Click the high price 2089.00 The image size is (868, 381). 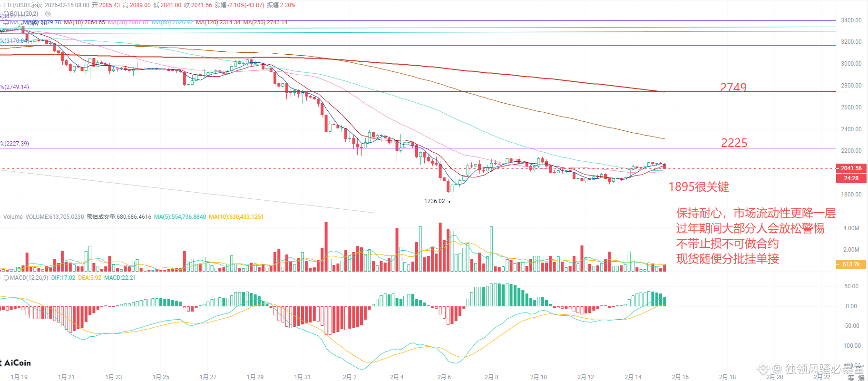click(140, 5)
